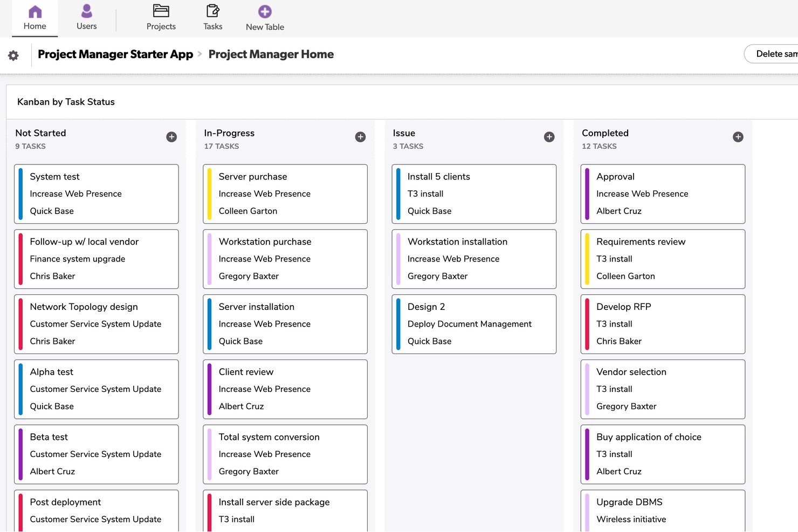Click the Deploy Document Management project name

pyautogui.click(x=470, y=324)
